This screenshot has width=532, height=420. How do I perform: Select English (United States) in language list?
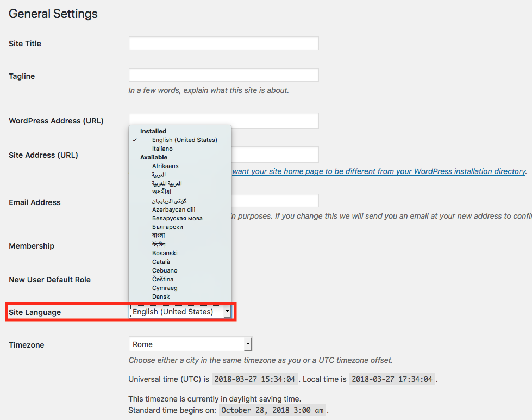click(x=185, y=140)
